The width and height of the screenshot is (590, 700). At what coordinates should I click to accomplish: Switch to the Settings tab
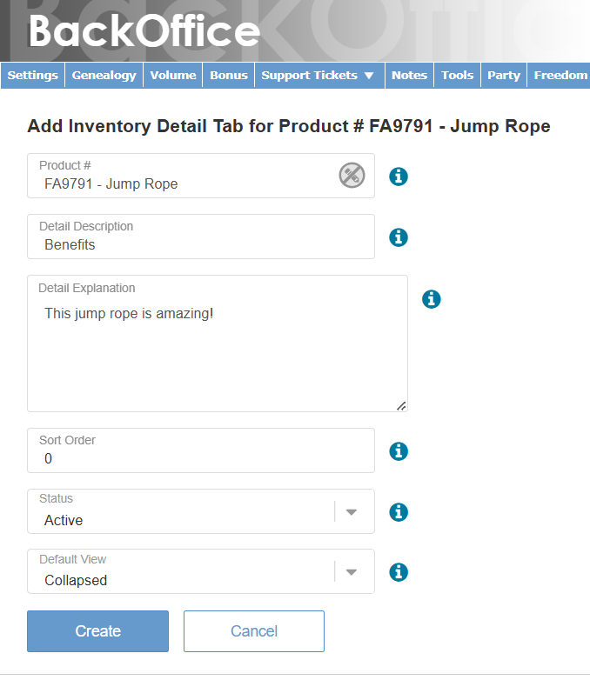pyautogui.click(x=32, y=75)
